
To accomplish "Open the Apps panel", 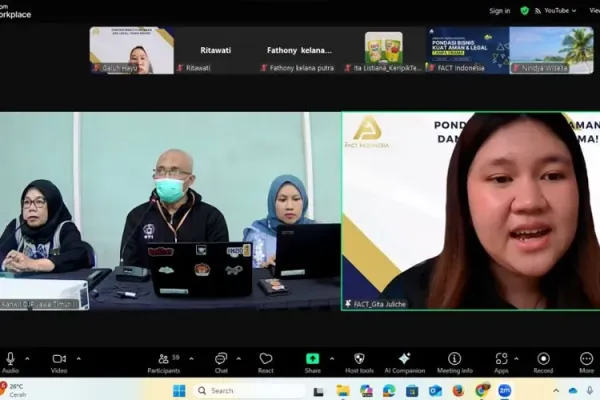I will 501,360.
